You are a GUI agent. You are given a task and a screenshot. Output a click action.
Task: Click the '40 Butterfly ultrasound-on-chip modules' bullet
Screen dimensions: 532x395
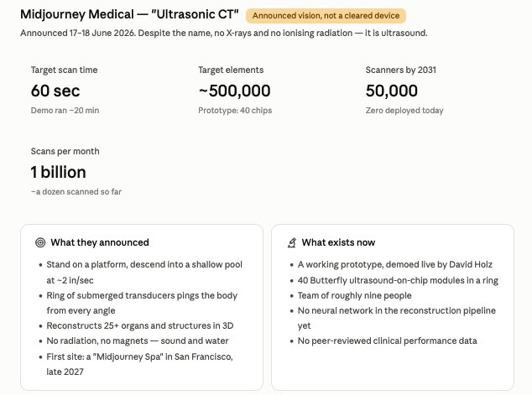point(398,280)
